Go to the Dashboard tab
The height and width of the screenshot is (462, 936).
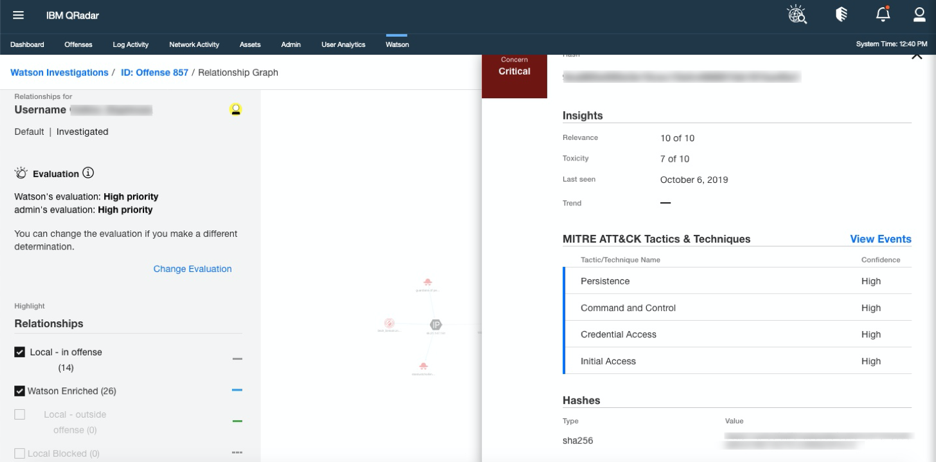coord(27,45)
